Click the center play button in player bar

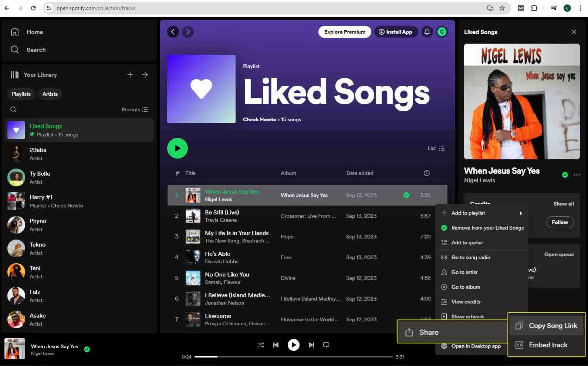(x=294, y=345)
